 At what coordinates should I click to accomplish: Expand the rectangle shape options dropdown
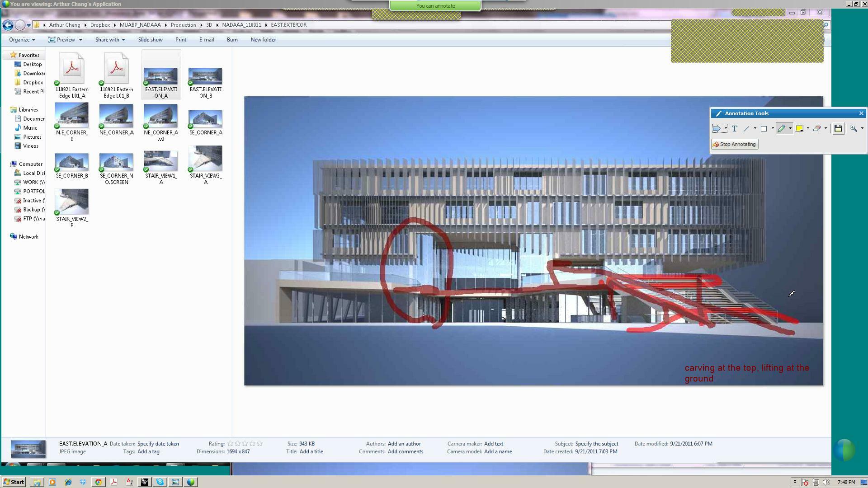point(773,129)
